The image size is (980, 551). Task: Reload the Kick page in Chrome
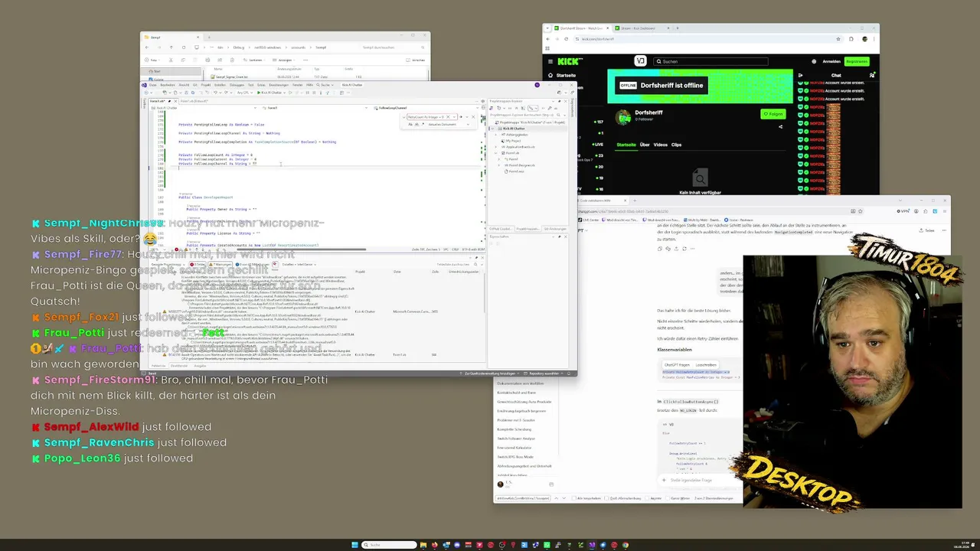click(x=567, y=39)
